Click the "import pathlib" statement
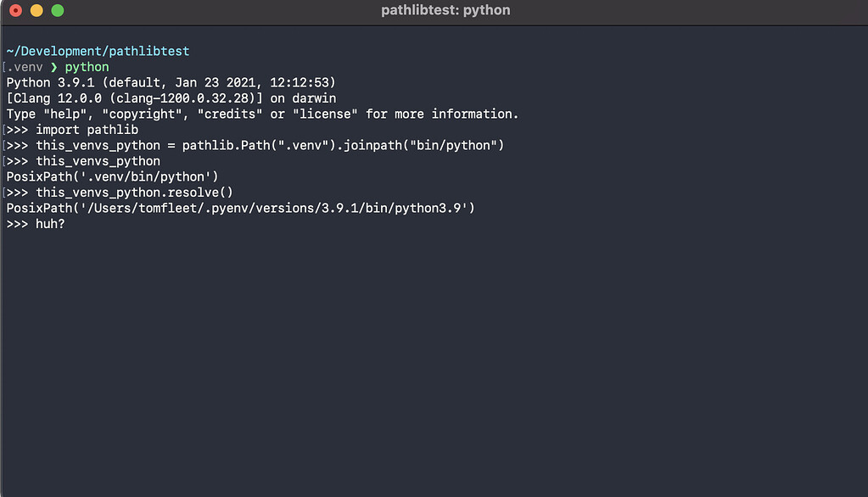 click(x=87, y=130)
